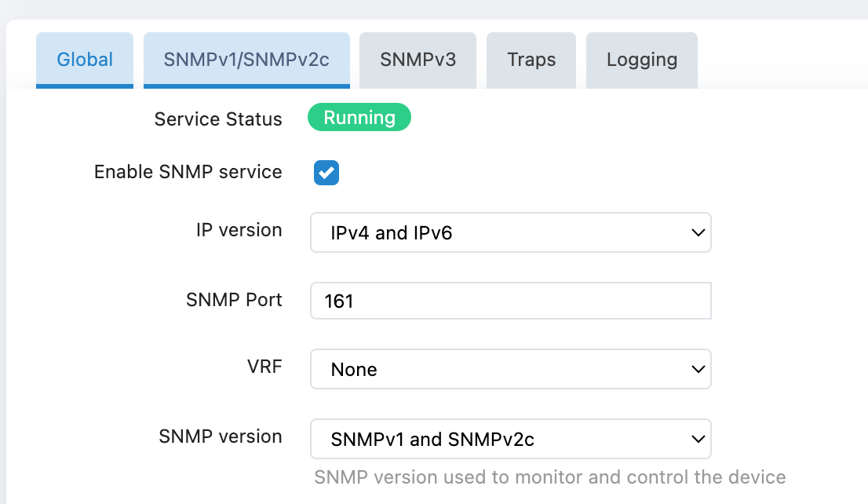The image size is (868, 504).
Task: Click the SNMP version field label
Action: [220, 436]
